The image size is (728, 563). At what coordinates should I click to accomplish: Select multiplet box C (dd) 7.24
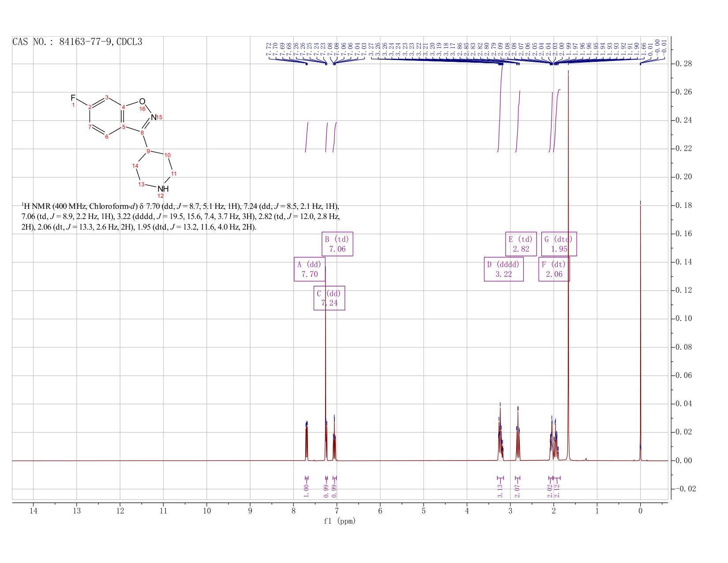pos(329,298)
